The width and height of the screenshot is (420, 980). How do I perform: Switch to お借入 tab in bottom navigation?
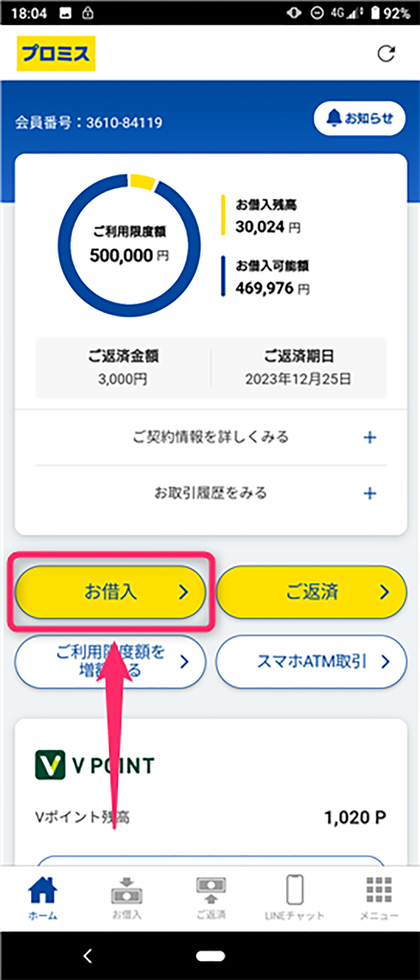point(127,898)
